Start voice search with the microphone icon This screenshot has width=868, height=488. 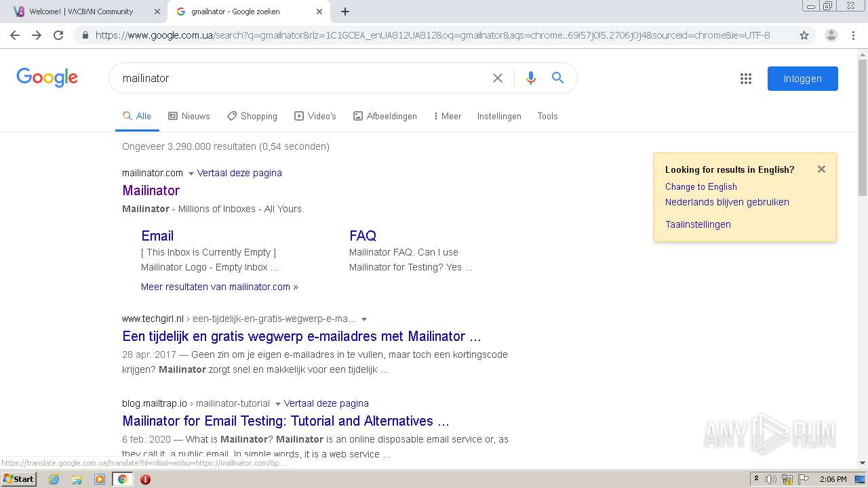coord(531,78)
